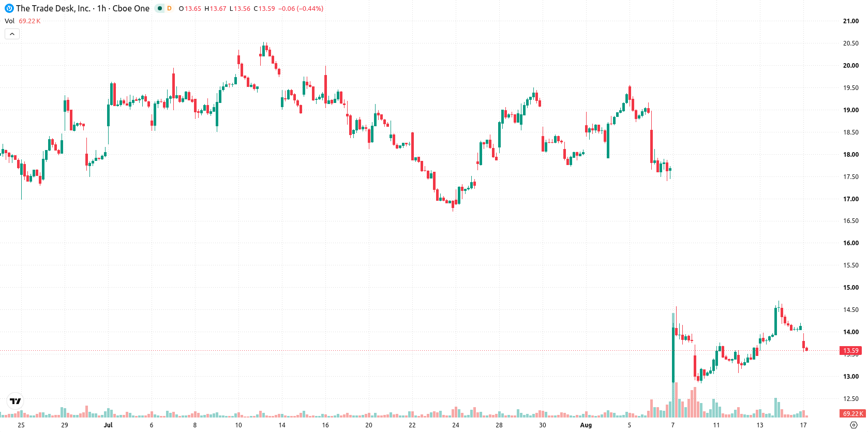Click the TradingView logo icon in the bottom-left corner
This screenshot has width=868, height=432.
click(16, 401)
